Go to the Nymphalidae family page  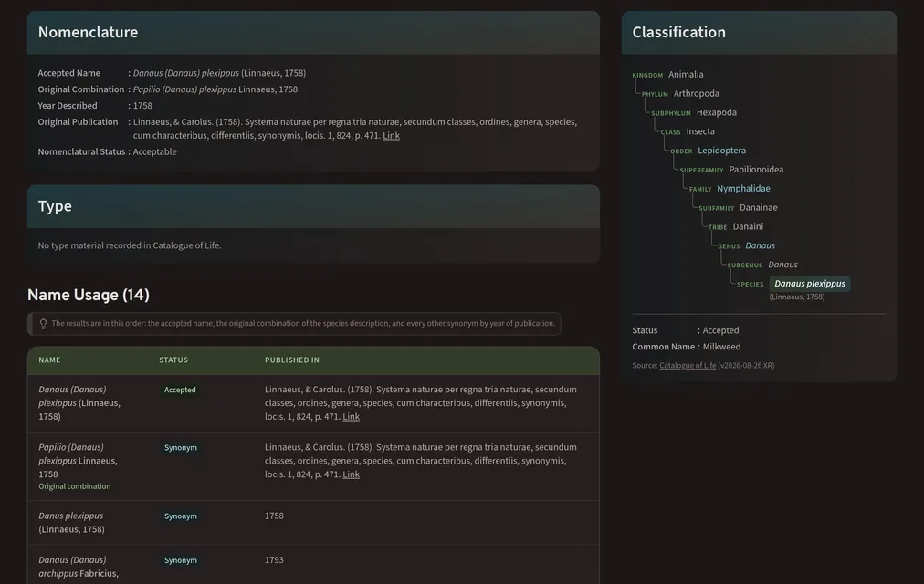coord(744,188)
